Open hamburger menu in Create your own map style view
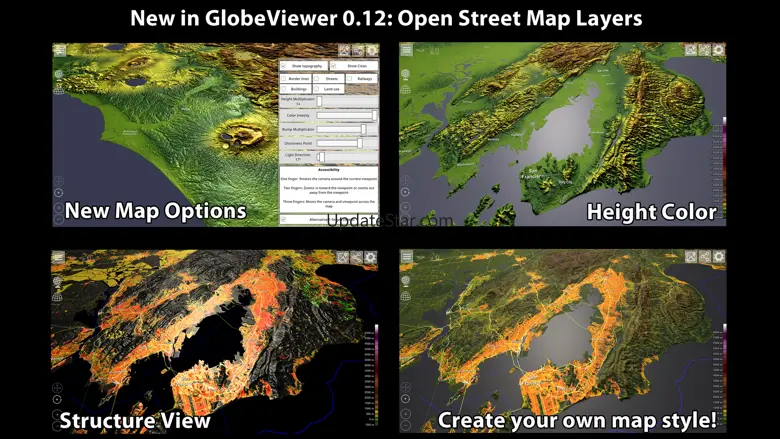This screenshot has width=780, height=439. coord(407,257)
